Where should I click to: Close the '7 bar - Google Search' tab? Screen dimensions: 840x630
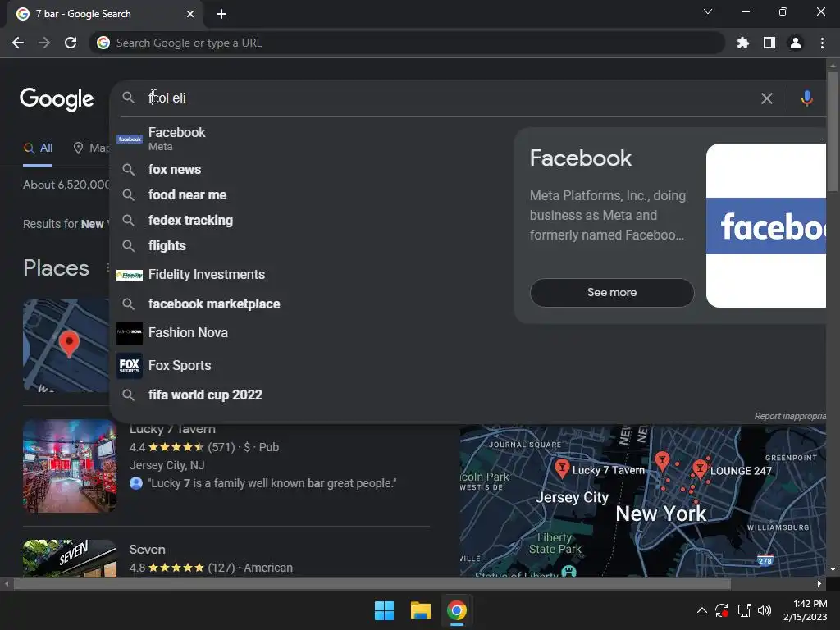(190, 14)
